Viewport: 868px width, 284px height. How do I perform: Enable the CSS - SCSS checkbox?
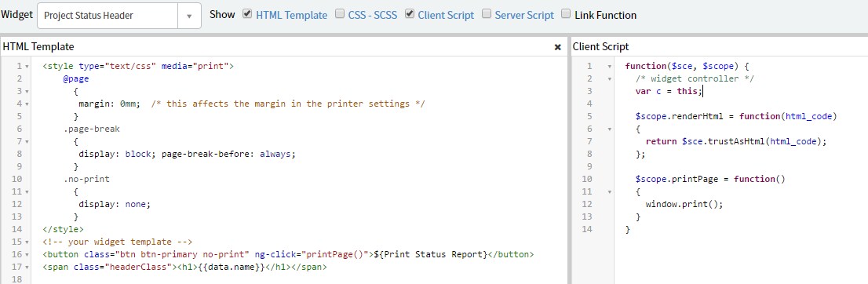339,14
